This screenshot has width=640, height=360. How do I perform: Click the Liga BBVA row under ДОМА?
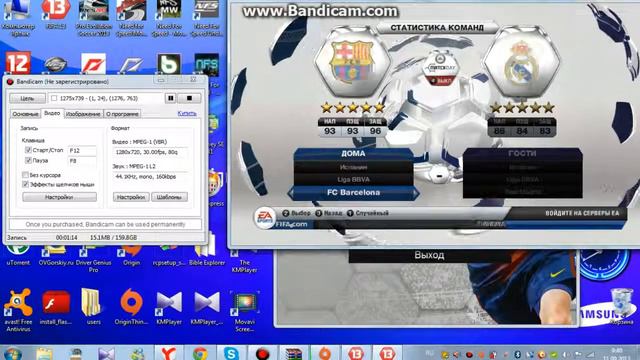pos(353,180)
